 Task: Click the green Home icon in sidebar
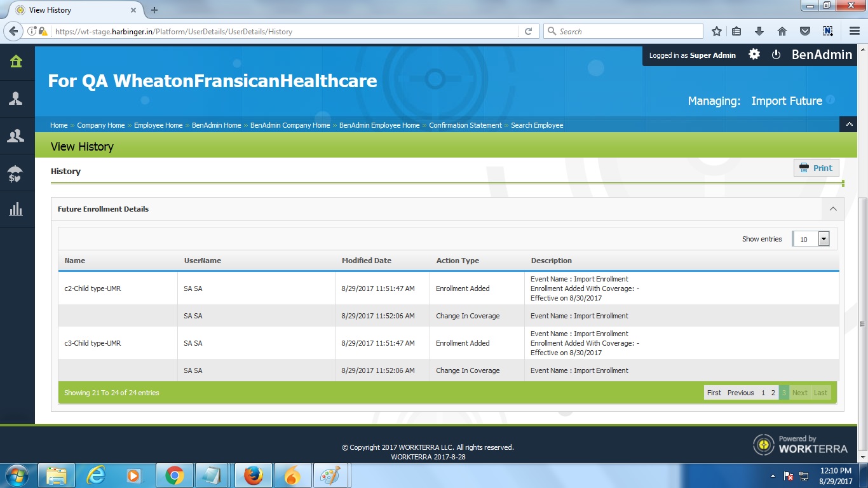[x=16, y=61]
